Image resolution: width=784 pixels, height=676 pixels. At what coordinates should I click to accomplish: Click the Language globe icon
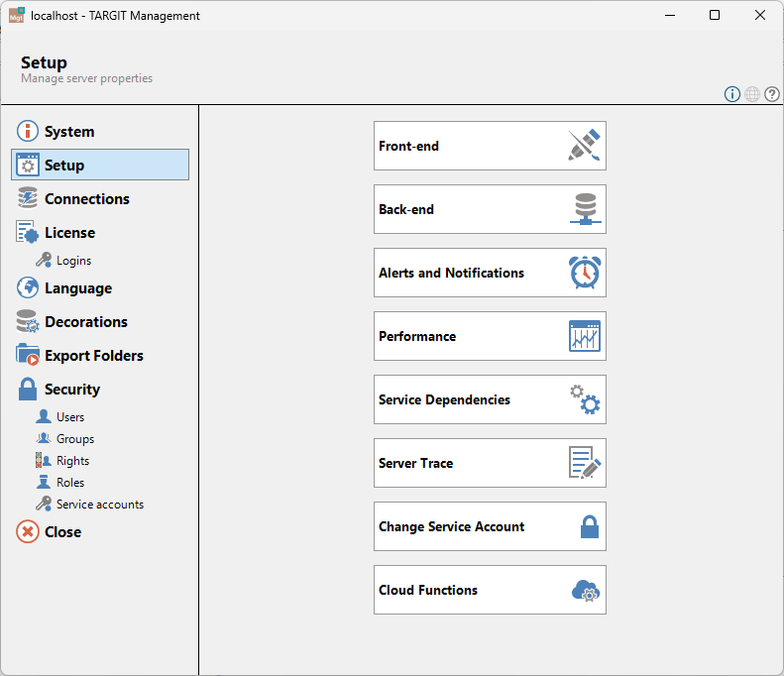click(28, 288)
